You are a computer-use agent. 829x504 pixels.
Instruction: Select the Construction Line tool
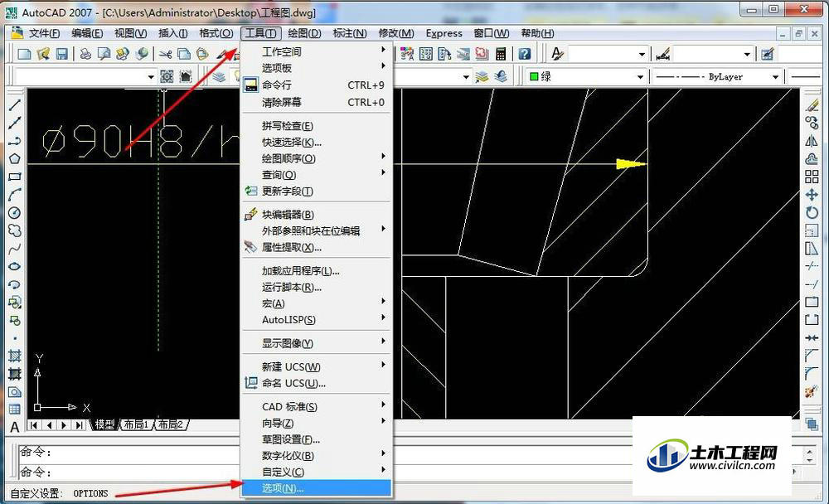click(x=14, y=123)
